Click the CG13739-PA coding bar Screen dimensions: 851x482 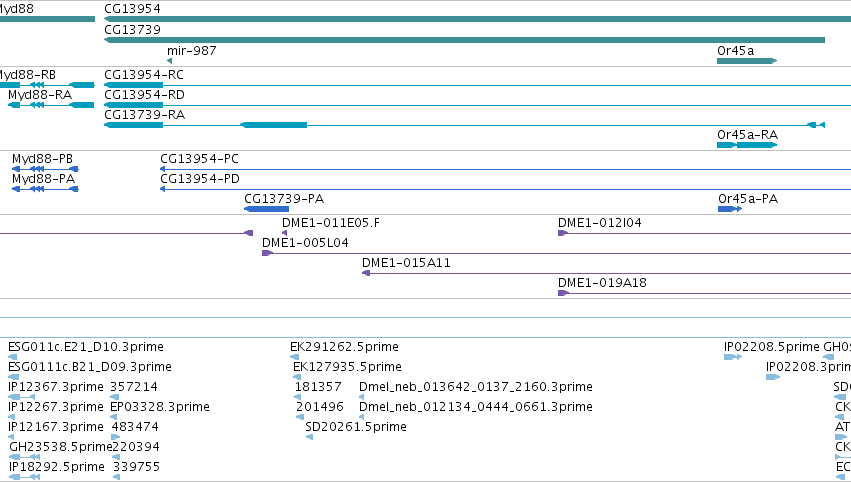click(x=266, y=209)
